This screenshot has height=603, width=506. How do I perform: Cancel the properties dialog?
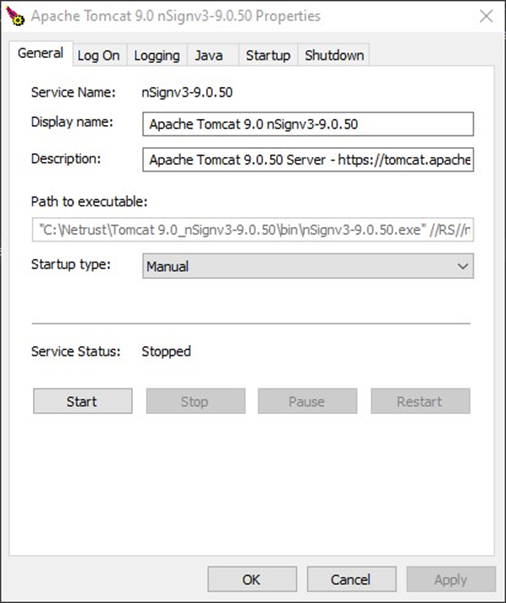click(351, 580)
